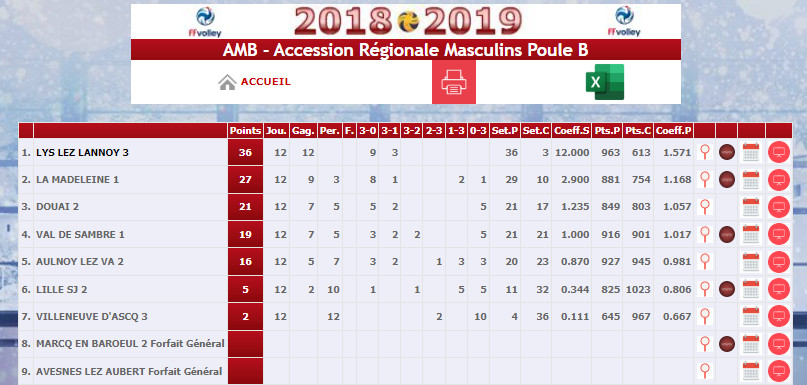Click the red printer icon
Screen dimensions: 807x385
tap(453, 82)
